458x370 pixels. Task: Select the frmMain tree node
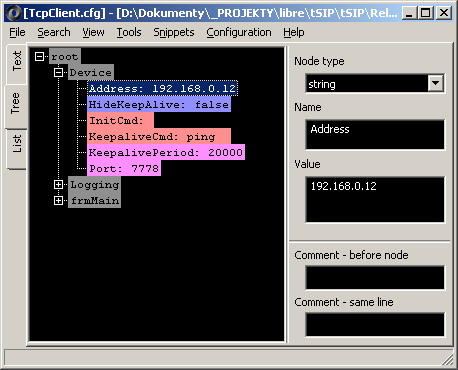(94, 200)
